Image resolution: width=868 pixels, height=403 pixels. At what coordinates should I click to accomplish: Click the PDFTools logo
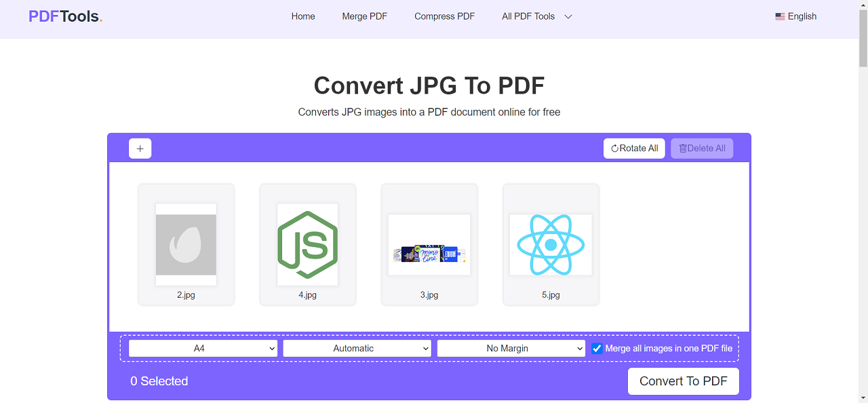(65, 16)
